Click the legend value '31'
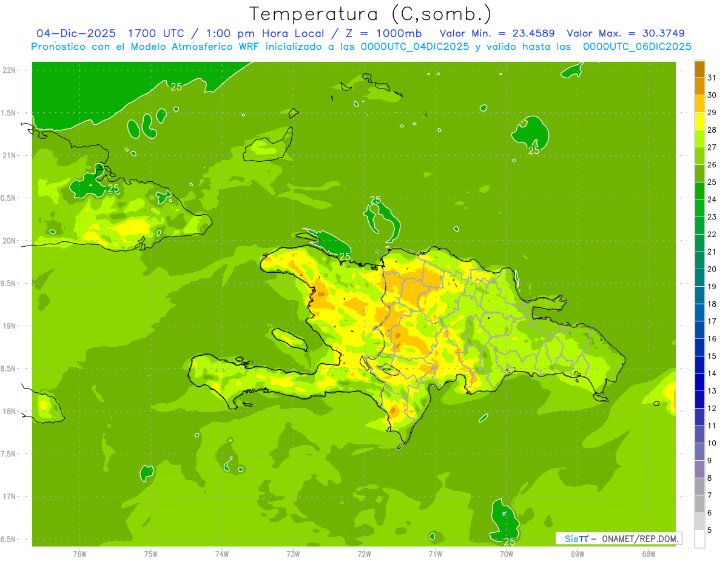This screenshot has height=562, width=728. click(x=712, y=78)
